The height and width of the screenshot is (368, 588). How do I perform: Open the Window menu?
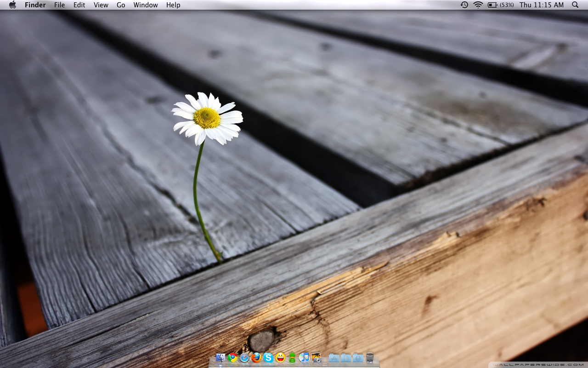pyautogui.click(x=146, y=5)
